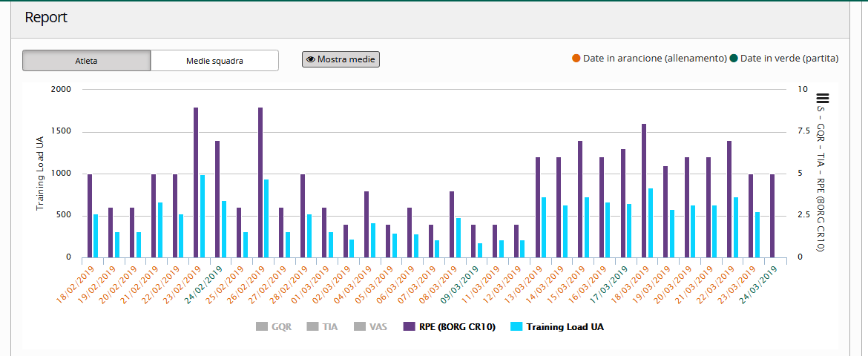The width and height of the screenshot is (868, 356).
Task: Open the chart hamburger menu icon
Action: (x=822, y=99)
